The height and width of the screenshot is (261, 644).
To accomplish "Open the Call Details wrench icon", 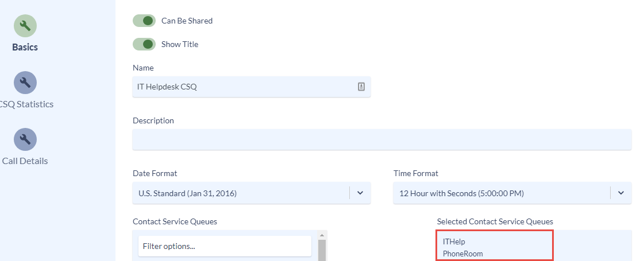I will [x=25, y=139].
